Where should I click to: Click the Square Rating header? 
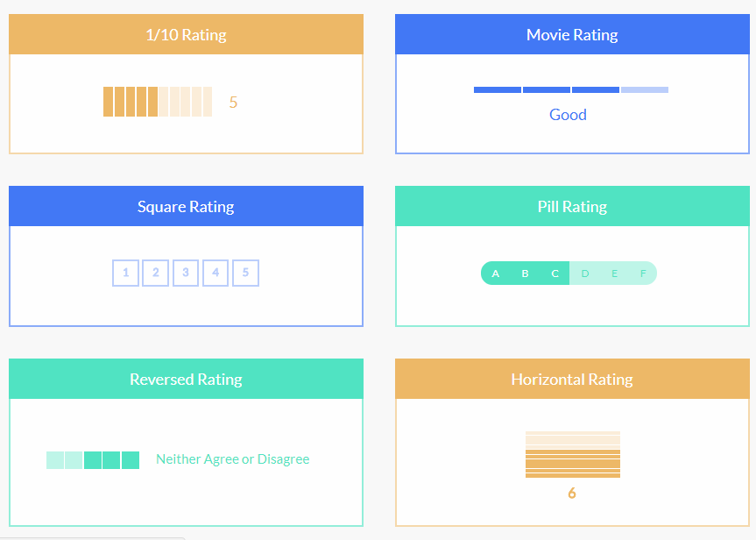[x=186, y=206]
